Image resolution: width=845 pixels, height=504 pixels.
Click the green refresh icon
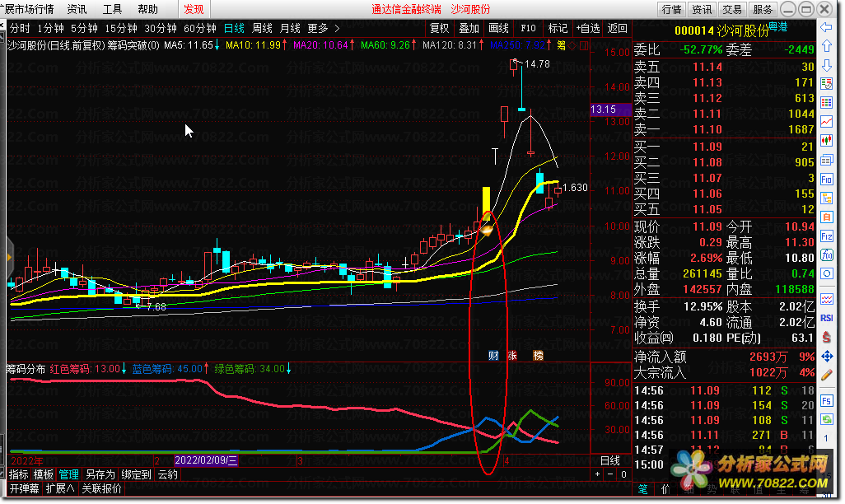[x=826, y=419]
